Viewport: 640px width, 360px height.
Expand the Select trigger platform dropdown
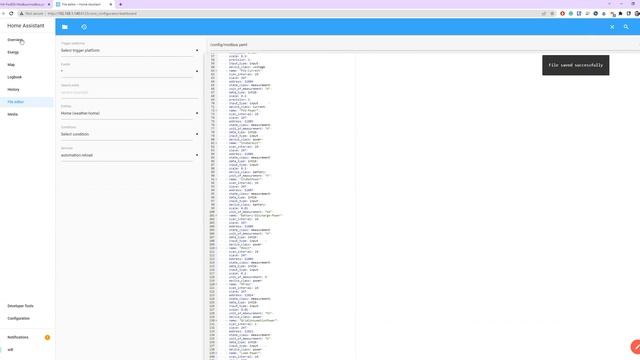[130, 51]
